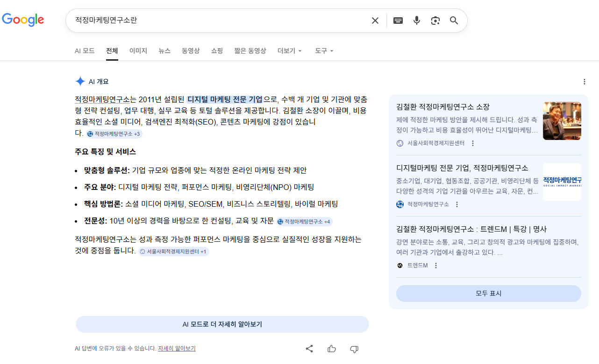The width and height of the screenshot is (599, 364).
Task: Switch to the 이미지 tab
Action: 138,51
